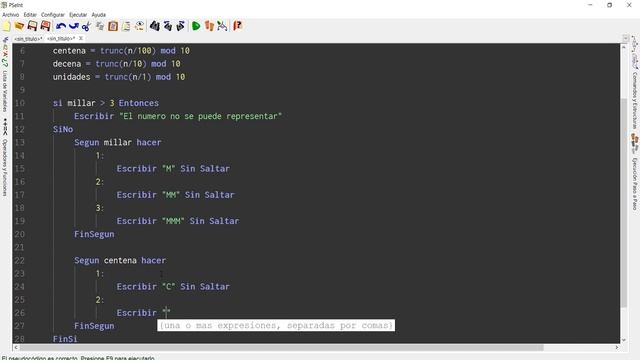The image size is (640, 360).
Task: Click the line 'Segun centena hacer'
Action: coord(120,260)
